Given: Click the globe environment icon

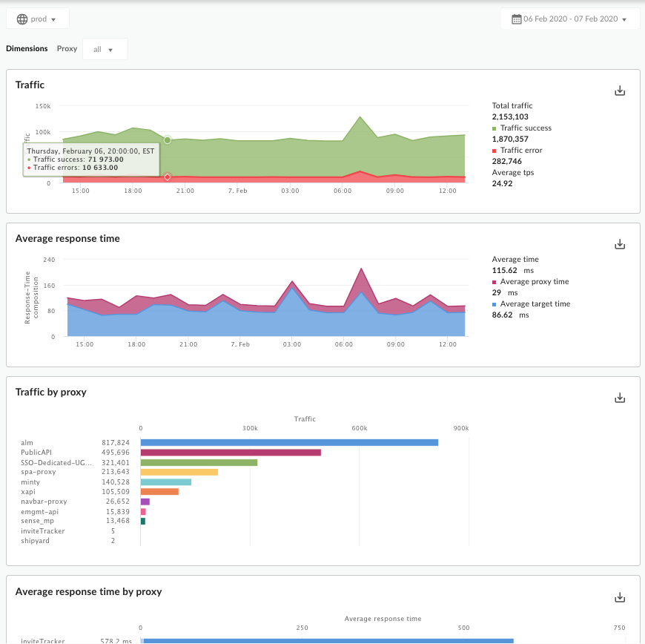Looking at the screenshot, I should (22, 19).
